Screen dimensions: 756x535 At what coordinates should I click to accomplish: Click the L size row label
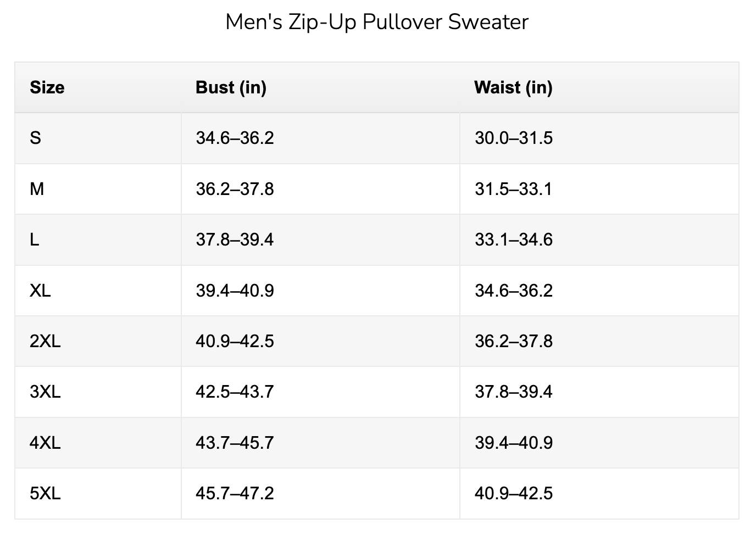35,239
